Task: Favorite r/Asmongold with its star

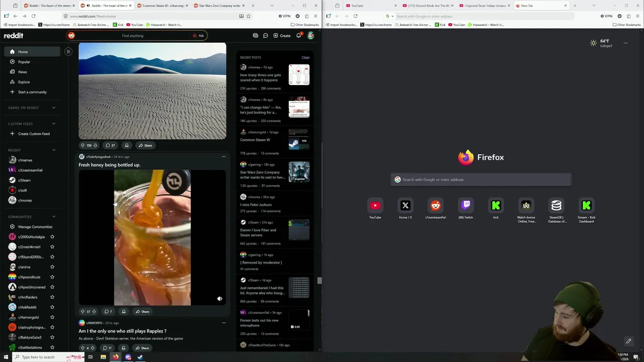Action: pyautogui.click(x=52, y=317)
